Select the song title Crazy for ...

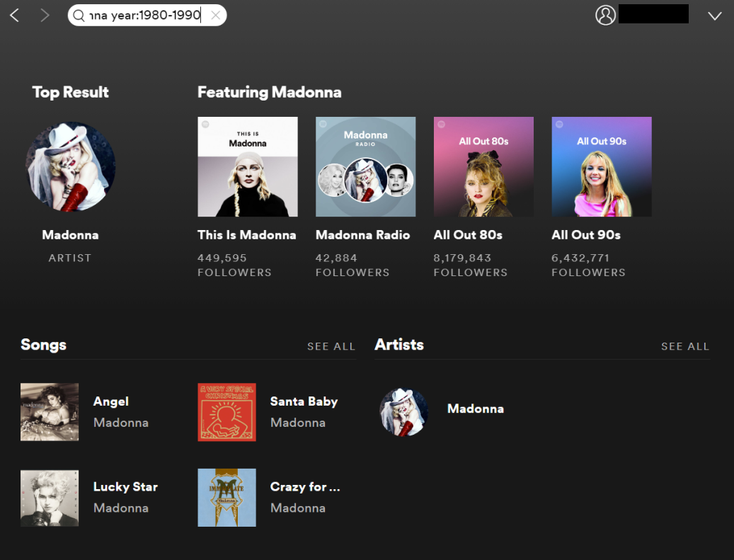point(305,486)
